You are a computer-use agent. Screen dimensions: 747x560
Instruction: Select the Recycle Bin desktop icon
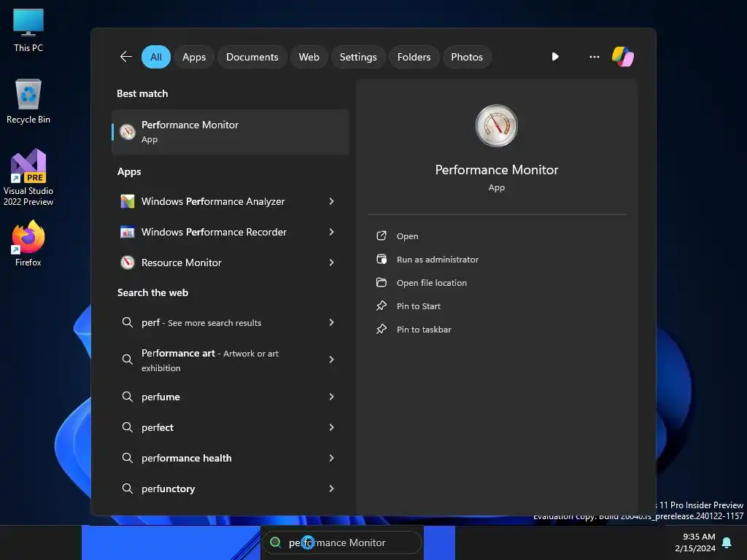28,101
